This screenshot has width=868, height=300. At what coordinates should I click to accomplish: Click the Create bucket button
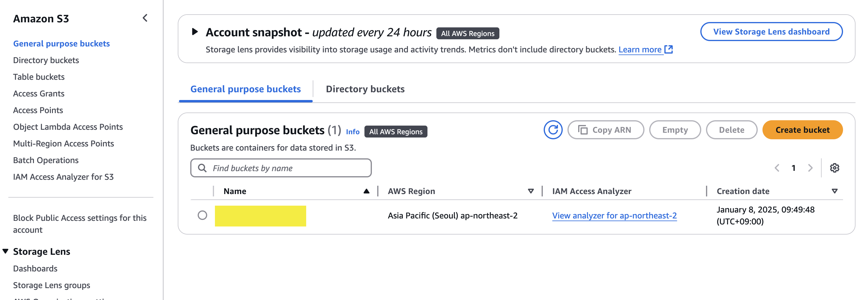pyautogui.click(x=802, y=130)
